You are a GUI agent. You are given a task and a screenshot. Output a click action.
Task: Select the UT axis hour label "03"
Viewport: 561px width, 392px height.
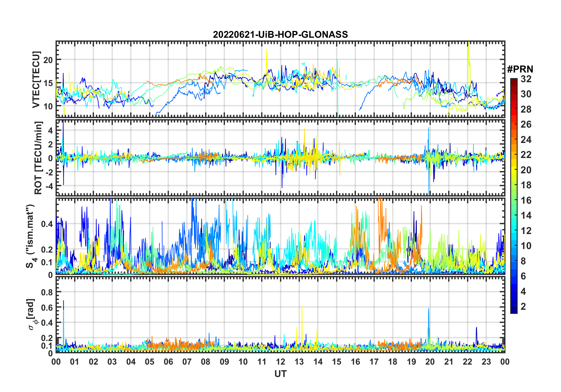112,362
